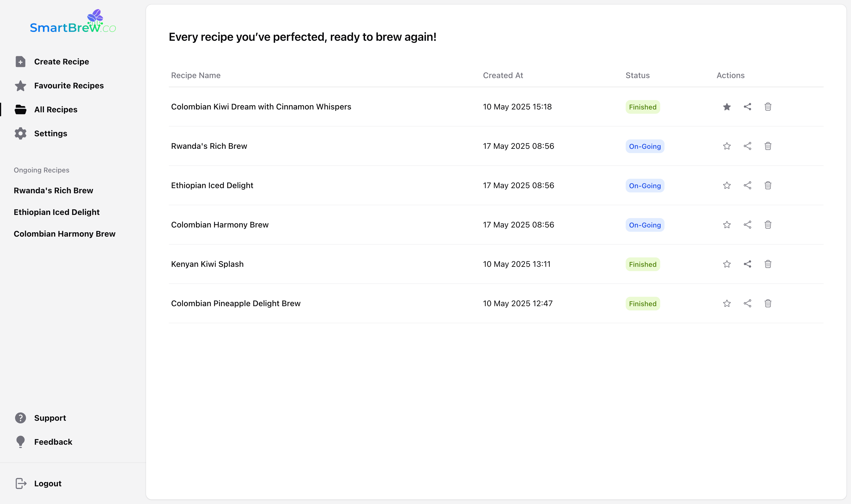
Task: Open Create Recipe page
Action: pos(61,62)
